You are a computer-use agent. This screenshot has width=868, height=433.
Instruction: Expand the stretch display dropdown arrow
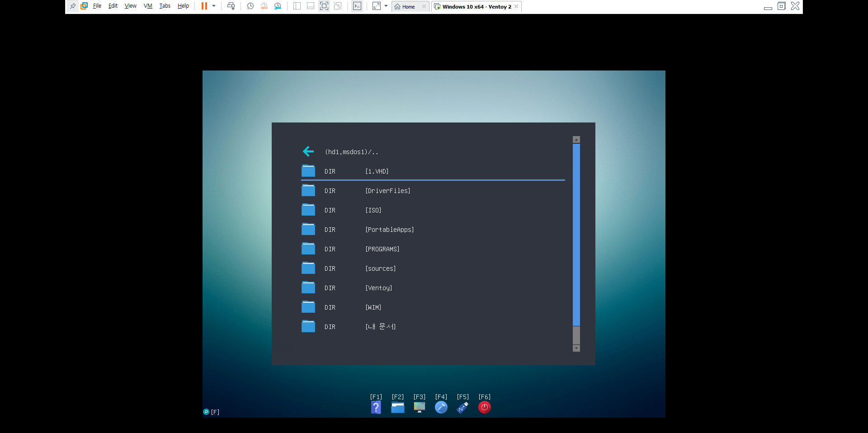(x=386, y=6)
